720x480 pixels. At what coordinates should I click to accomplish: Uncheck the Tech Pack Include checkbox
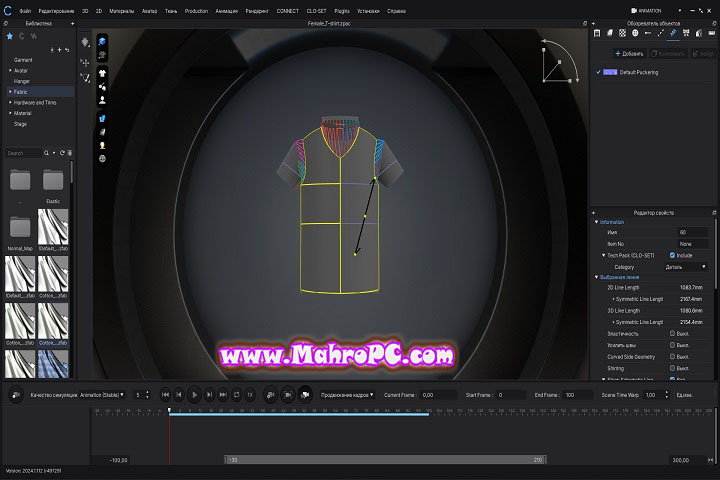(x=672, y=255)
